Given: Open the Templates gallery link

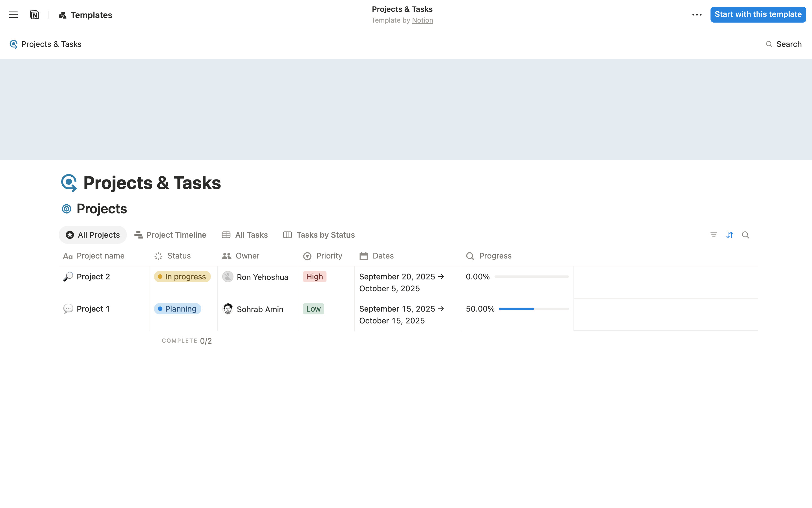Looking at the screenshot, I should (85, 15).
